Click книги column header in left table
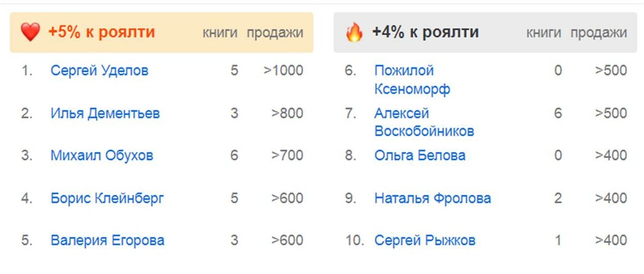Image resolution: width=644 pixels, height=274 pixels. (220, 33)
